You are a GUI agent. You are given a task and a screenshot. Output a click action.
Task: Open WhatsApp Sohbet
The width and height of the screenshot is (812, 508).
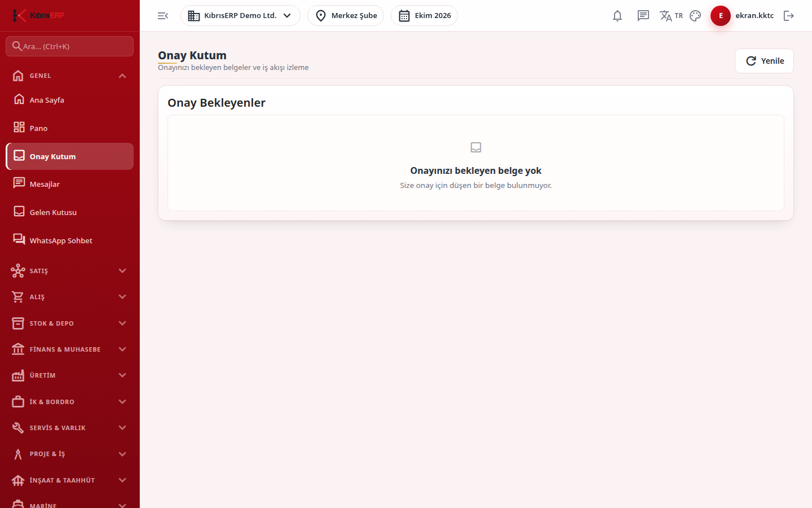[x=70, y=240]
